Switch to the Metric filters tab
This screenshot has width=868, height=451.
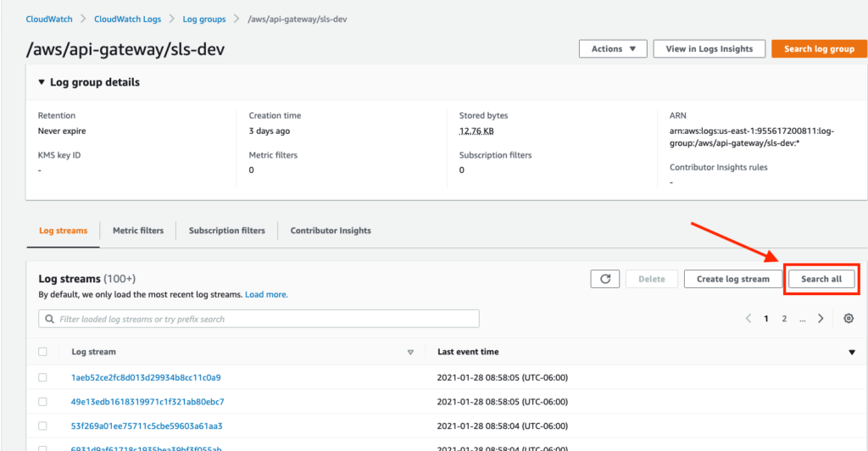(138, 231)
